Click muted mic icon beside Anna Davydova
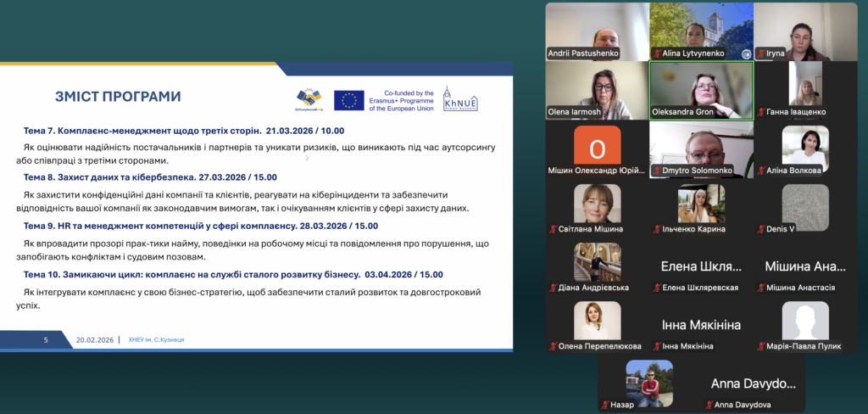 [x=709, y=405]
